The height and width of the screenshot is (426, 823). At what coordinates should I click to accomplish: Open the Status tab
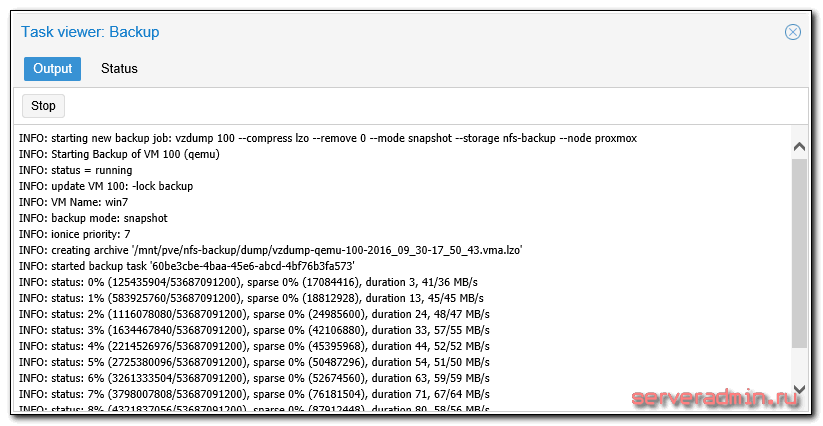(x=119, y=69)
